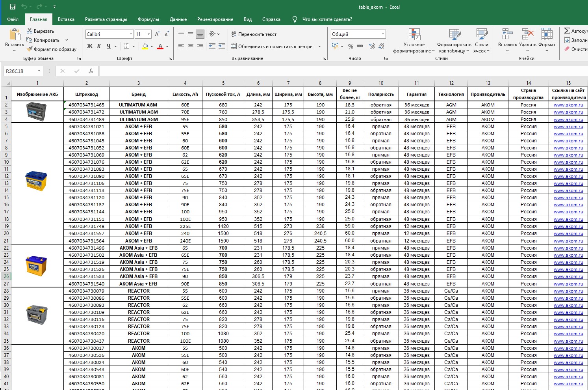The image size is (588, 390).
Task: Apply the thousands separator format (000)
Action: point(360,46)
